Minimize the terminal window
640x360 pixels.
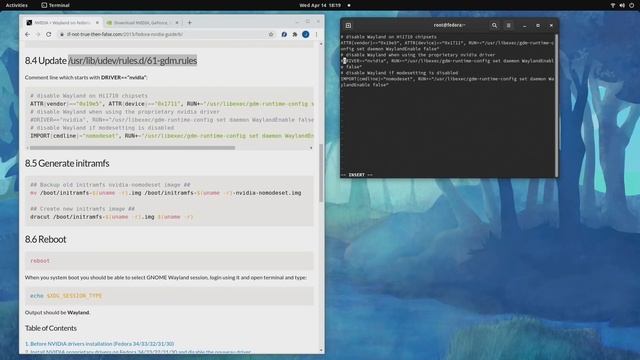pos(524,25)
